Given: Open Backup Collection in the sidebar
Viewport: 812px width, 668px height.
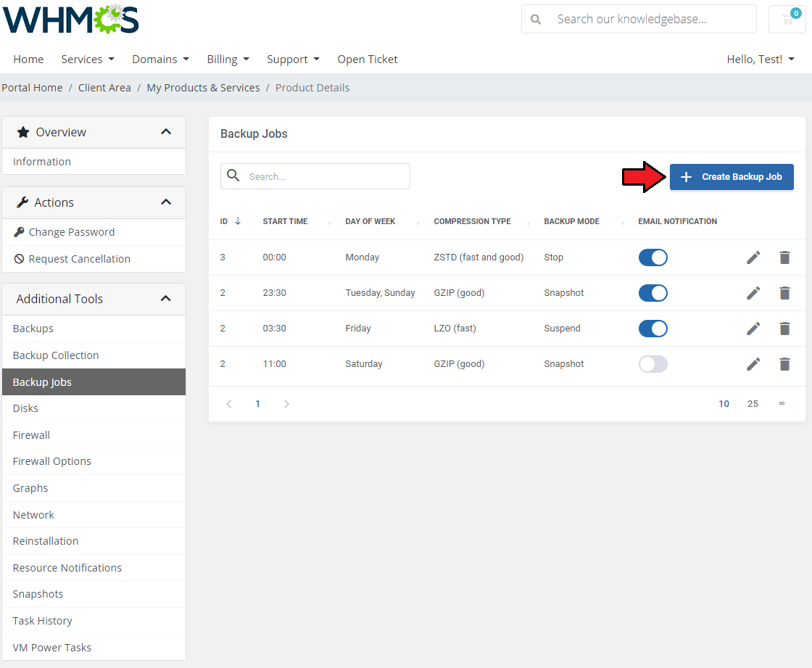Looking at the screenshot, I should coord(94,355).
